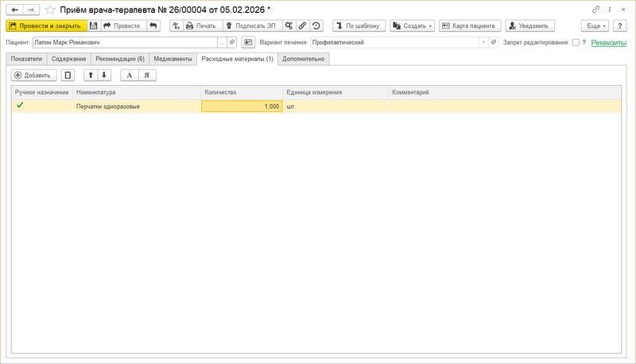The image size is (636, 364).
Task: Open the Создать dropdown menu
Action: click(412, 25)
